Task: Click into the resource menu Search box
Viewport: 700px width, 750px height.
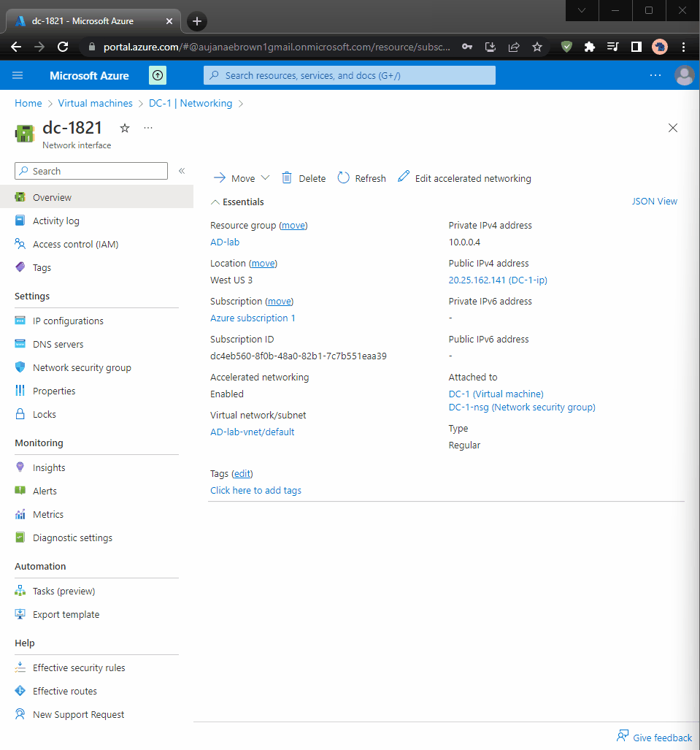Action: (x=91, y=171)
